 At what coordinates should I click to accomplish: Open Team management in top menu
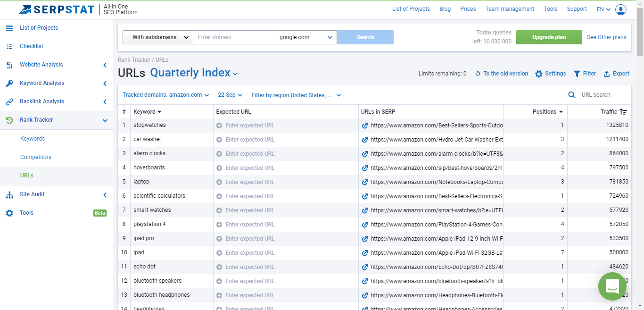[510, 9]
